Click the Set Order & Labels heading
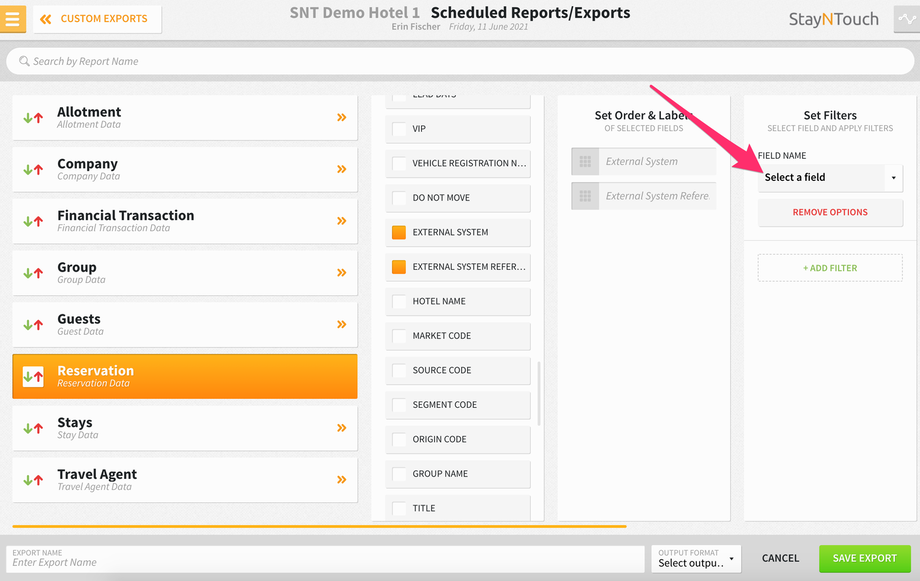Screen dimensions: 920x581 point(644,116)
